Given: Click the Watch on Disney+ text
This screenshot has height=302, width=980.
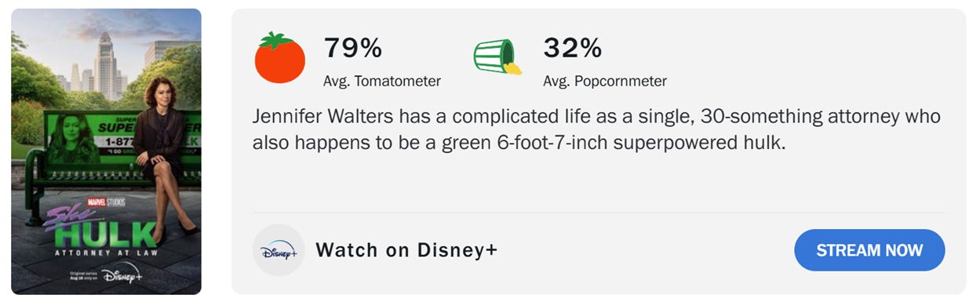Looking at the screenshot, I should pyautogui.click(x=406, y=250).
